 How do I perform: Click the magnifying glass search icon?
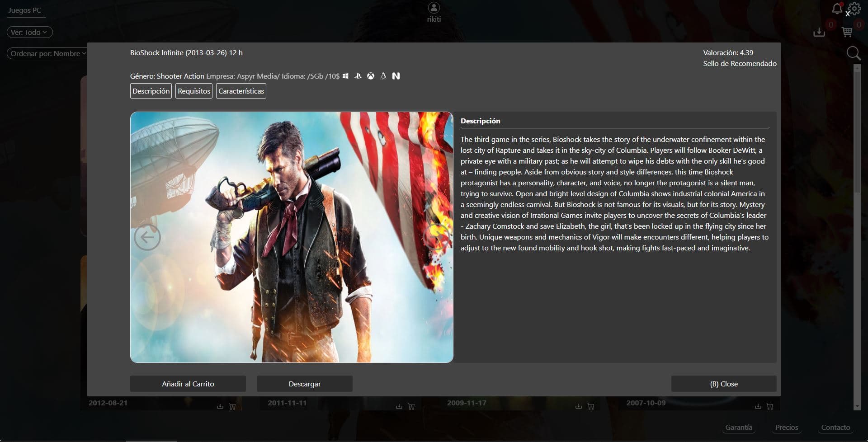pyautogui.click(x=853, y=53)
